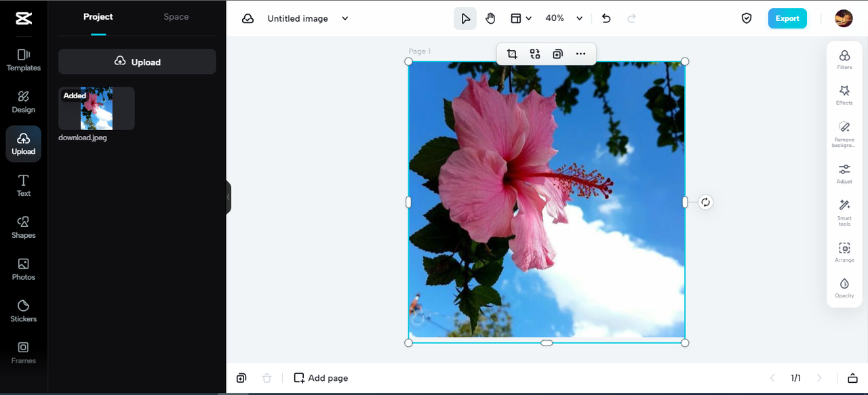
Task: Open the user profile avatar
Action: click(844, 18)
